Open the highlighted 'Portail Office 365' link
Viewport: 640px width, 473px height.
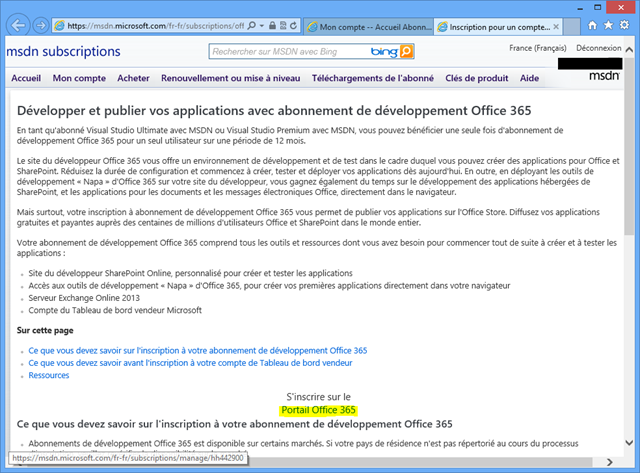pyautogui.click(x=318, y=410)
